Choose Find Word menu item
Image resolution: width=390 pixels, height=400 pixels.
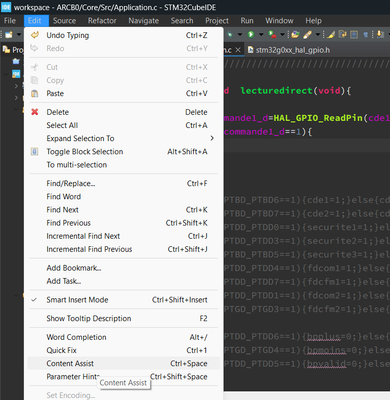click(124, 196)
